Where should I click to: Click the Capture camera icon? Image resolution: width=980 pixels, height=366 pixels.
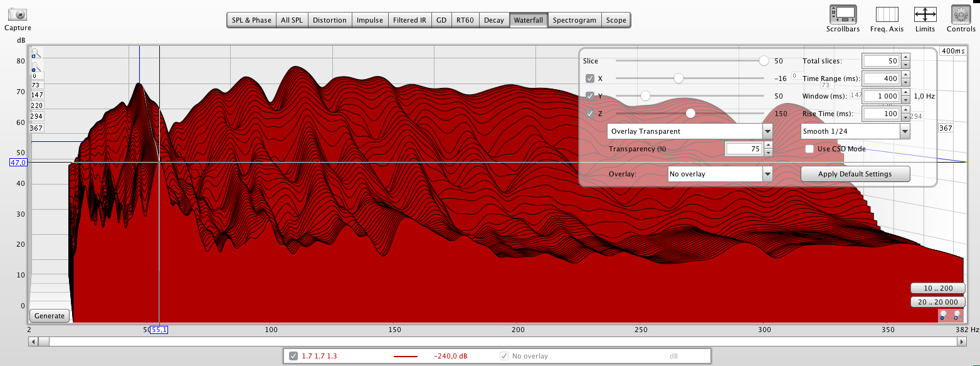pyautogui.click(x=18, y=14)
